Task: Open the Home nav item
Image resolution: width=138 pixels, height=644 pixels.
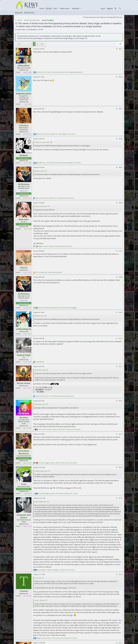Action: [42, 8]
